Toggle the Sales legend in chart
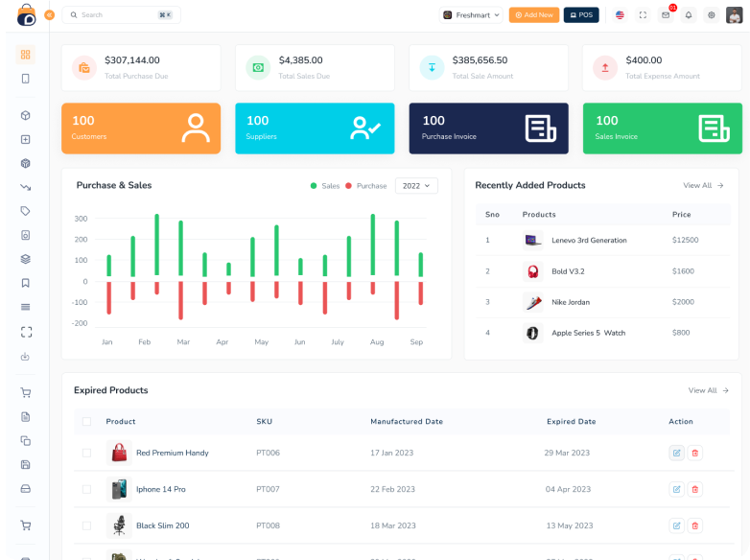Screen dimensions: 750x560 [325, 186]
